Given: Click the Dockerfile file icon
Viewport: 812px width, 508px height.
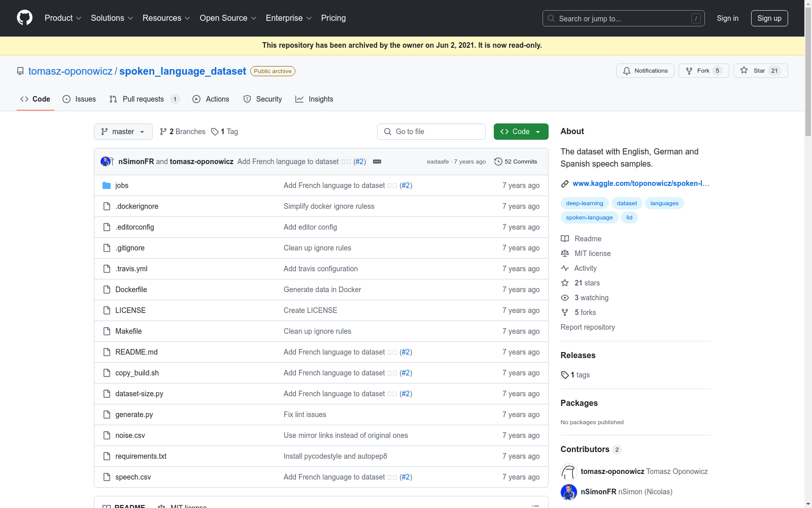Looking at the screenshot, I should click(x=107, y=290).
